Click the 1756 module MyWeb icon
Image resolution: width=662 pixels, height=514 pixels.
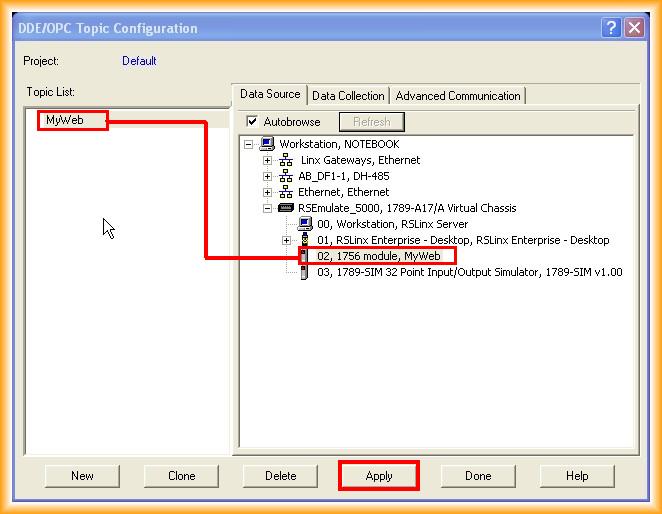point(305,256)
